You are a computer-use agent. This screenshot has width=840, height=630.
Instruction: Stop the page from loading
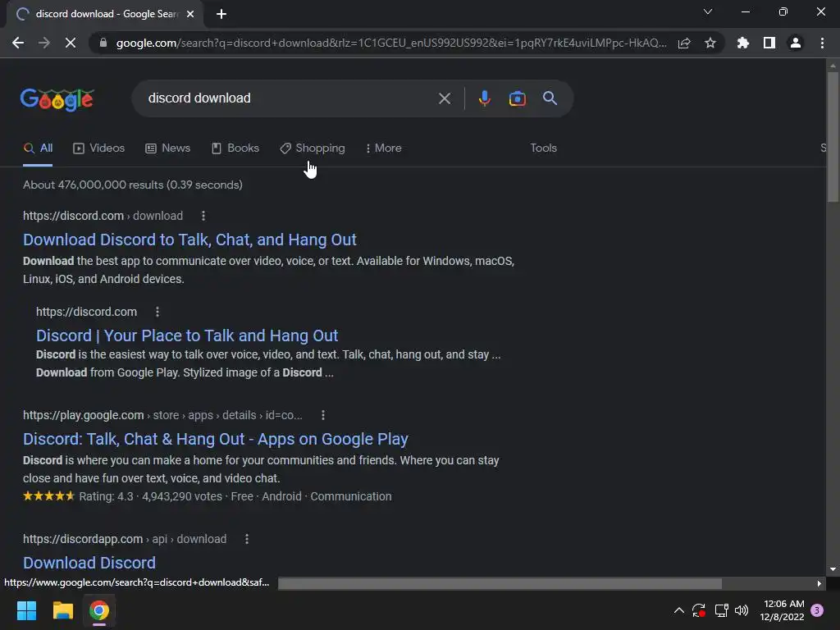(71, 43)
